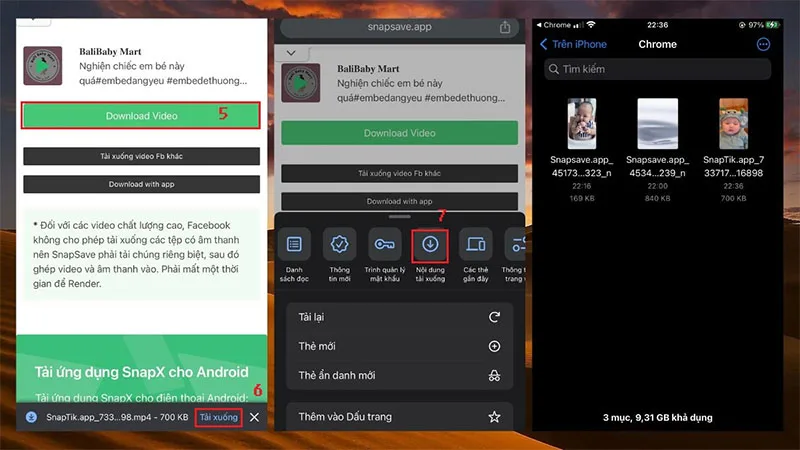Open Snapsave.app_4534...239_n file thumbnail
Viewport: 800px width, 450px height.
pyautogui.click(x=658, y=123)
